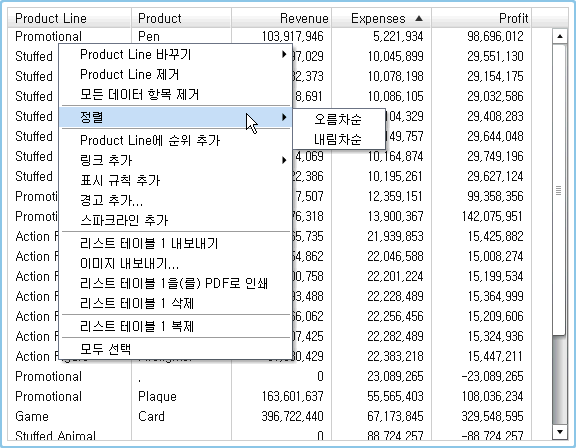Select the Pen product cell
Image resolution: width=576 pixels, height=448 pixels.
coord(149,36)
